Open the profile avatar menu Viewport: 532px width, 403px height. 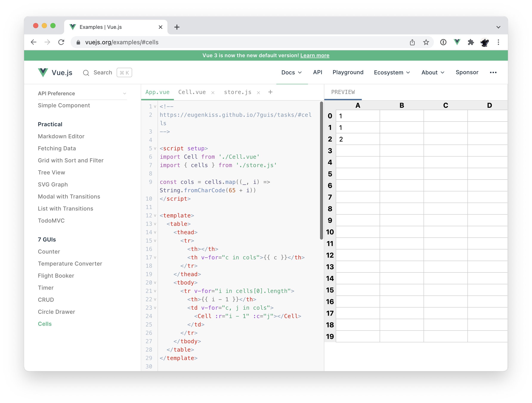point(485,42)
